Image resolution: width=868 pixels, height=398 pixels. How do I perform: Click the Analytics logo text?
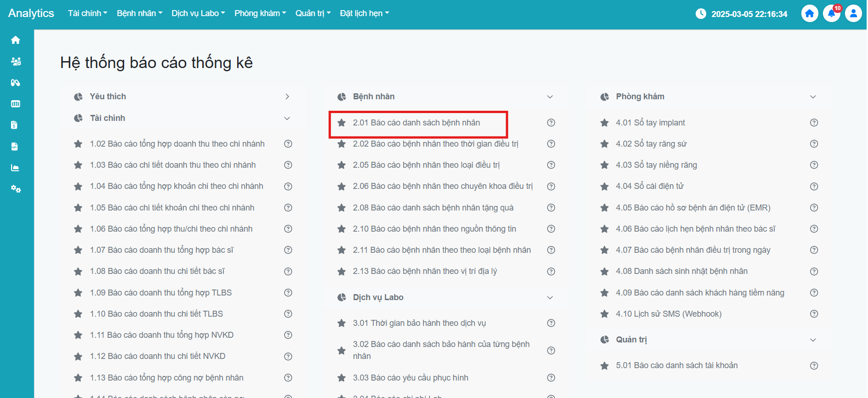click(31, 13)
